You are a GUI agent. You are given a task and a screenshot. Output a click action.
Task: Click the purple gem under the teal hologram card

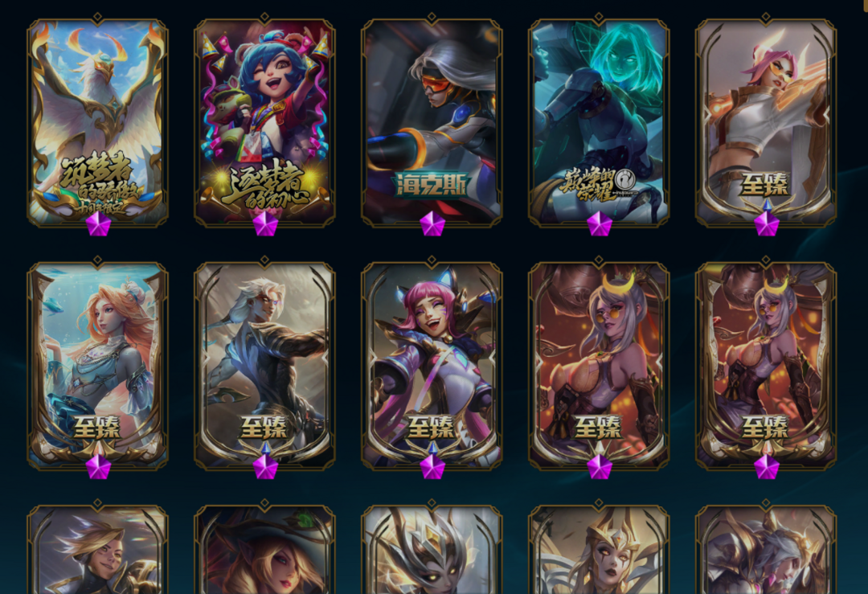[x=600, y=225]
